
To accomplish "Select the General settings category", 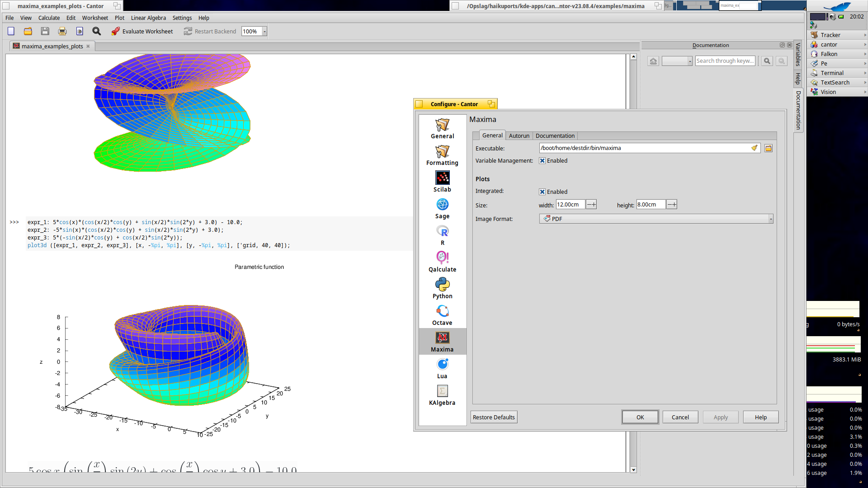I will click(442, 129).
